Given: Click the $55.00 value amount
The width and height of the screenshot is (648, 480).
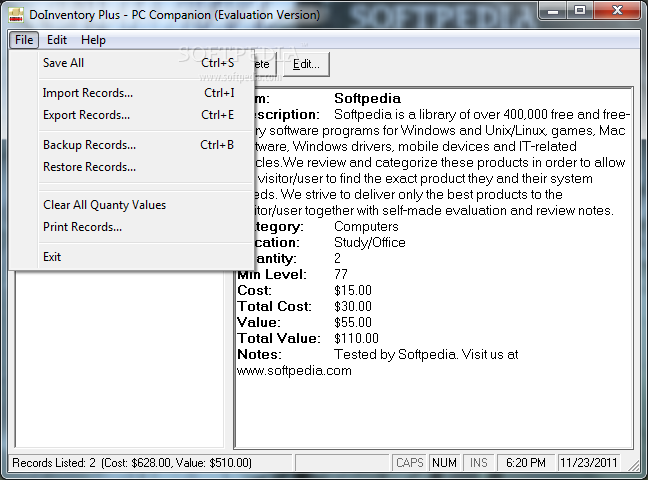Looking at the screenshot, I should tap(353, 322).
